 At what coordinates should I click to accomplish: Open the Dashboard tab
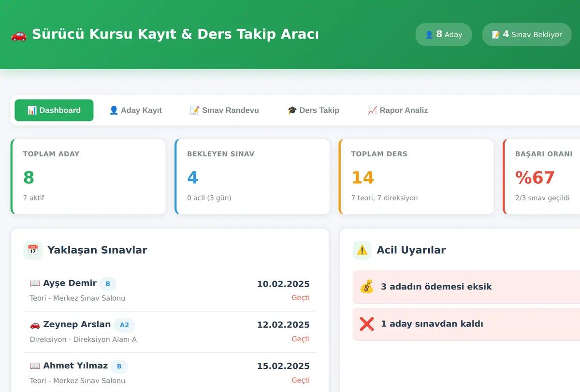54,110
